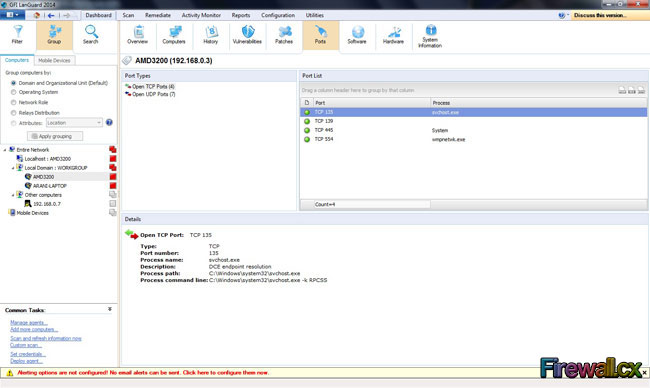This screenshot has height=388, width=650.
Task: Collapse Common Tasks panel with chevron
Action: pyautogui.click(x=110, y=309)
